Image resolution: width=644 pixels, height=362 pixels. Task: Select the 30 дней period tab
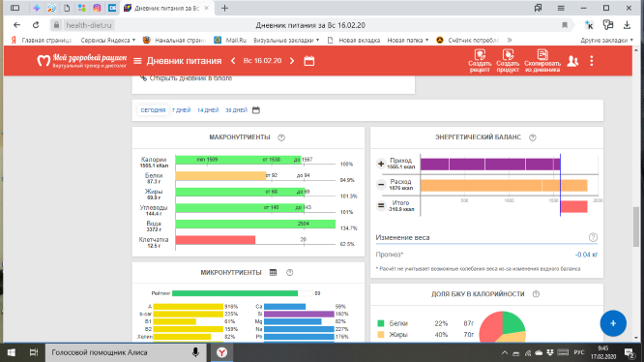(x=236, y=110)
